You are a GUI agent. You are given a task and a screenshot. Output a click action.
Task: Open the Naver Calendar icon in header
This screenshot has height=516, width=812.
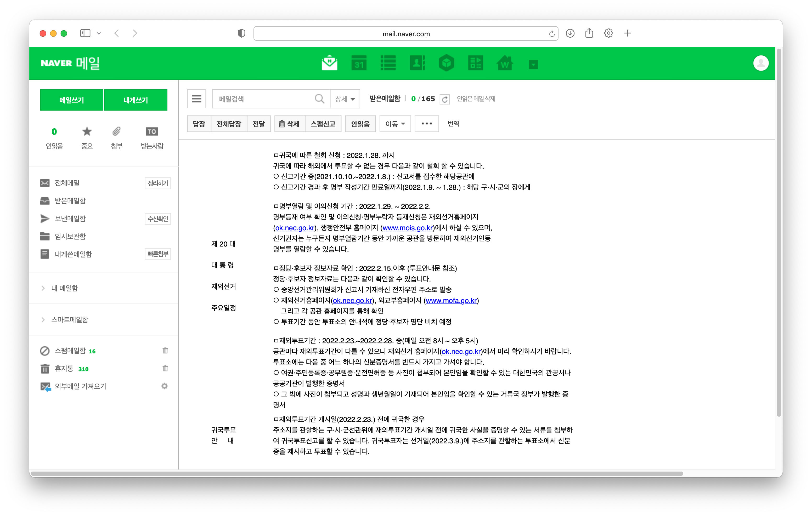tap(359, 63)
